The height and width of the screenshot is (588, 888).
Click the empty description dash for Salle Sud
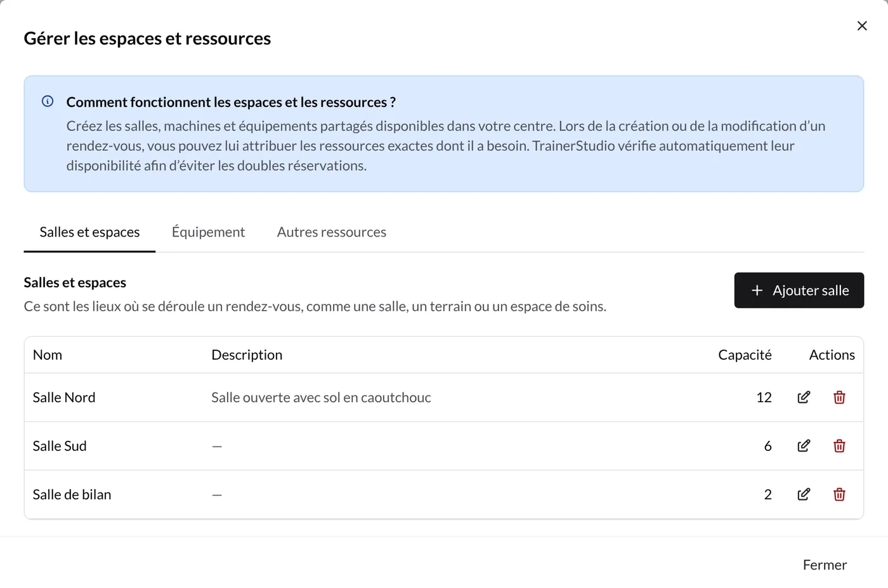point(217,447)
